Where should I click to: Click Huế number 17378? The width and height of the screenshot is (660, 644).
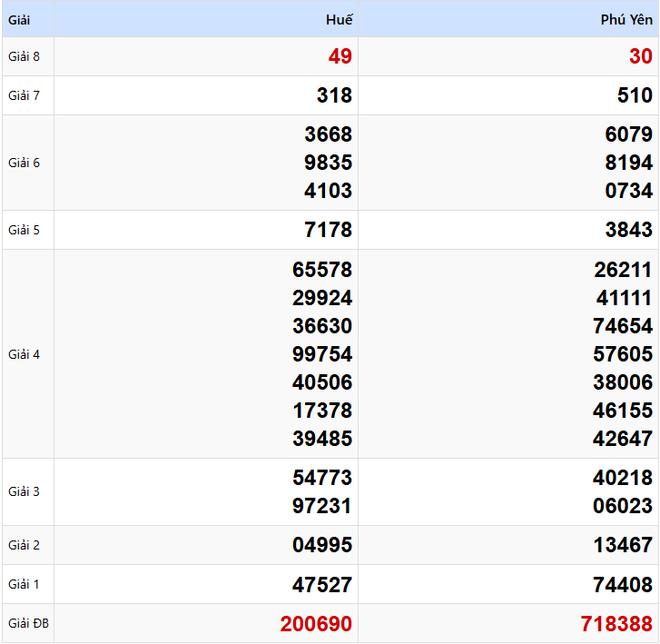322,411
